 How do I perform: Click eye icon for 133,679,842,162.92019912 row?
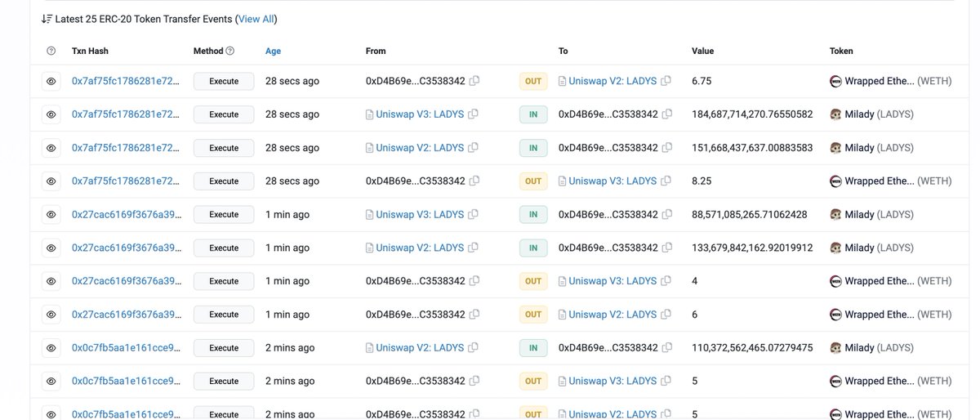coord(51,248)
